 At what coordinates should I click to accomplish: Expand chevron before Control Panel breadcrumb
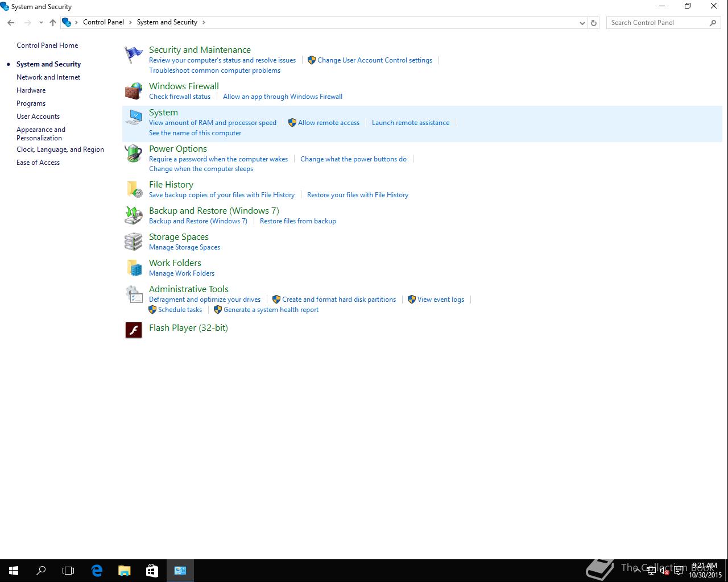tap(76, 22)
